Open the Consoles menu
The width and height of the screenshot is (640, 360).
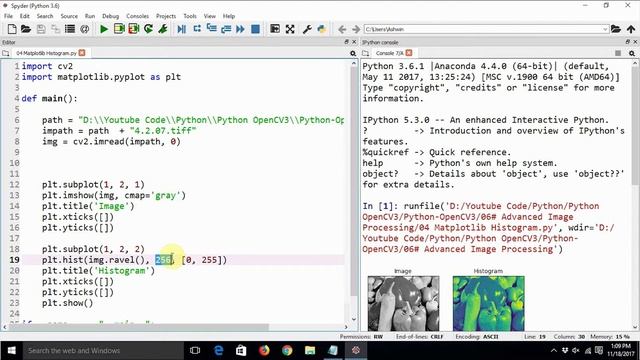tap(138, 16)
